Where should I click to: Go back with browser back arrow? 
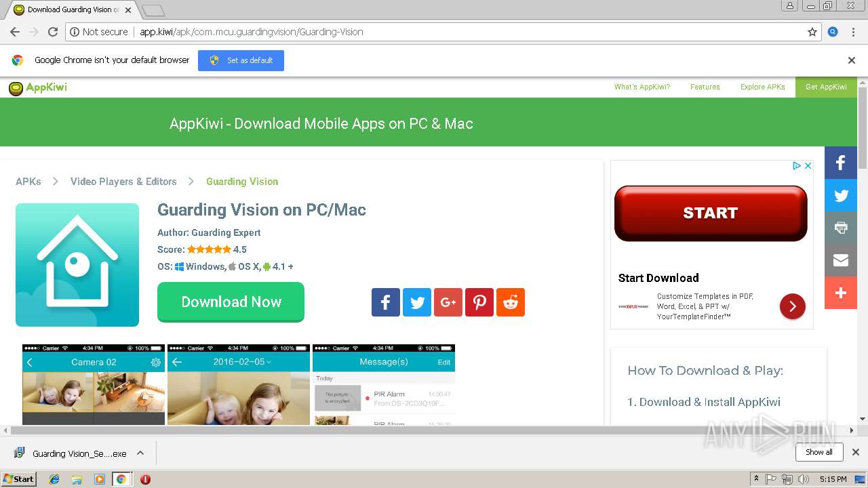pyautogui.click(x=15, y=32)
